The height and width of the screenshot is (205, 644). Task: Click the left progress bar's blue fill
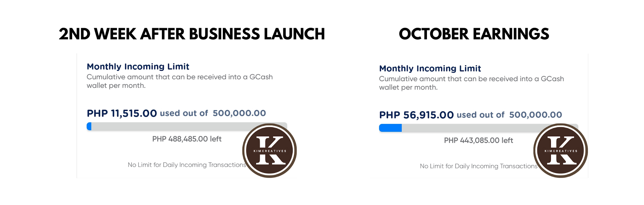[x=89, y=126]
